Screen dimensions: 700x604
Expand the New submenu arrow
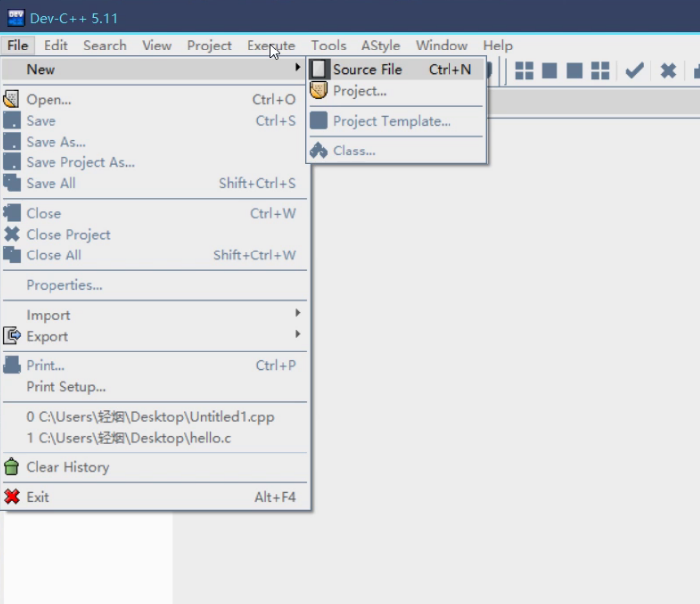[x=297, y=69]
